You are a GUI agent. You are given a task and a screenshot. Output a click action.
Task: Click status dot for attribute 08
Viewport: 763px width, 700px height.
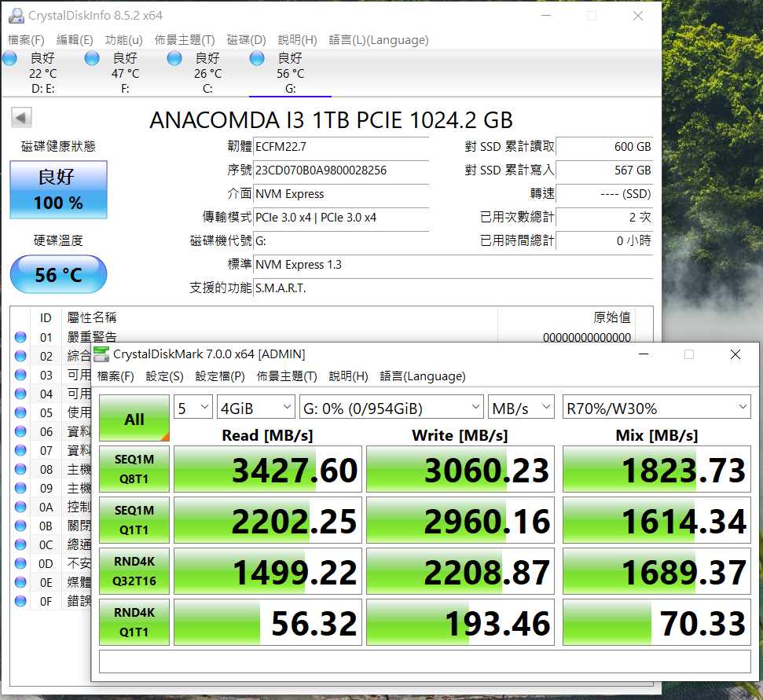click(20, 469)
